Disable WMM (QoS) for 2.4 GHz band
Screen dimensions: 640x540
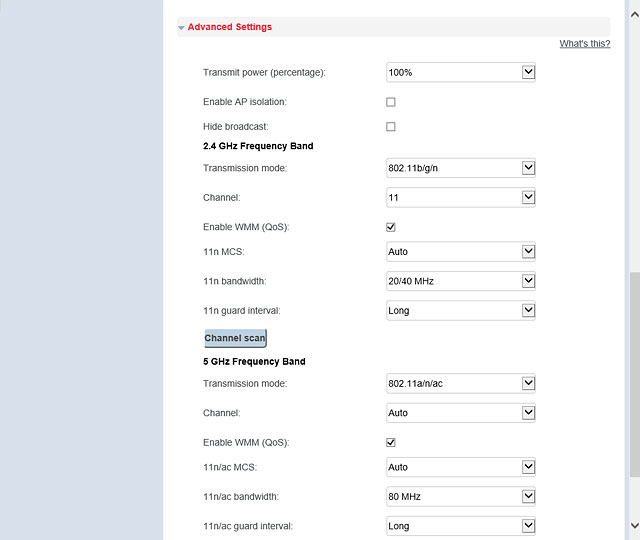(391, 227)
